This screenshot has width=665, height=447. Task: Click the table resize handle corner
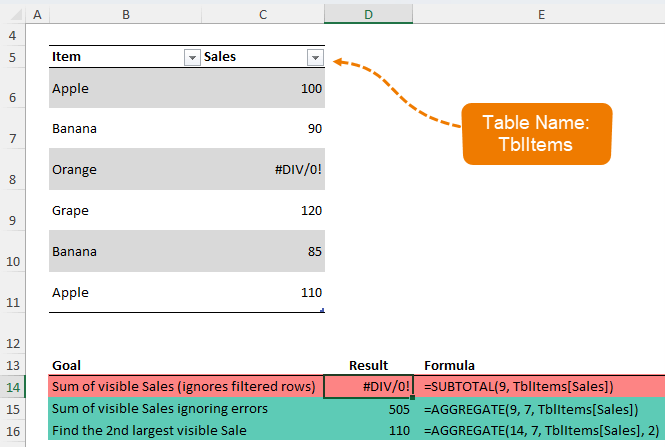click(x=322, y=310)
